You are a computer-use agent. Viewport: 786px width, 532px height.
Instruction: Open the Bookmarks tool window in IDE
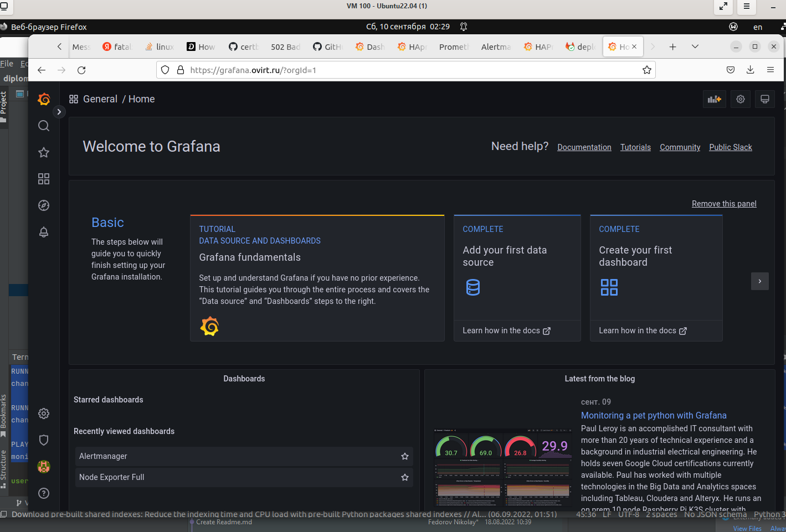pyautogui.click(x=3, y=415)
